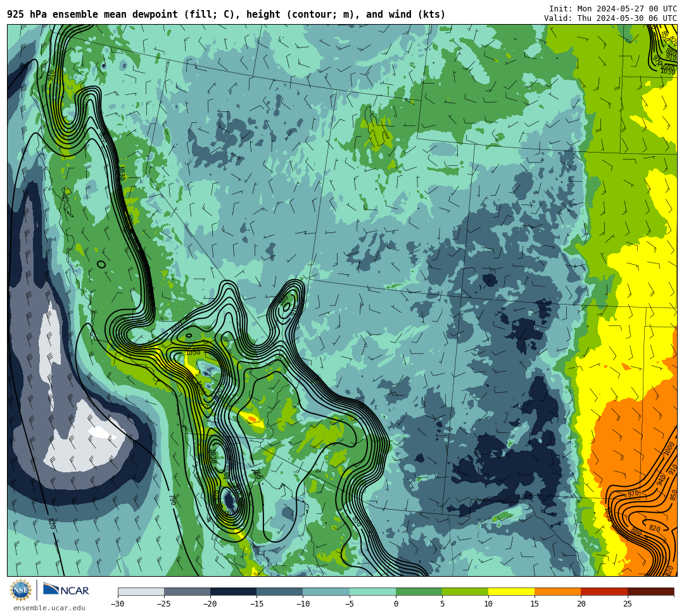Click the -25 colorbar tick label

(x=164, y=604)
